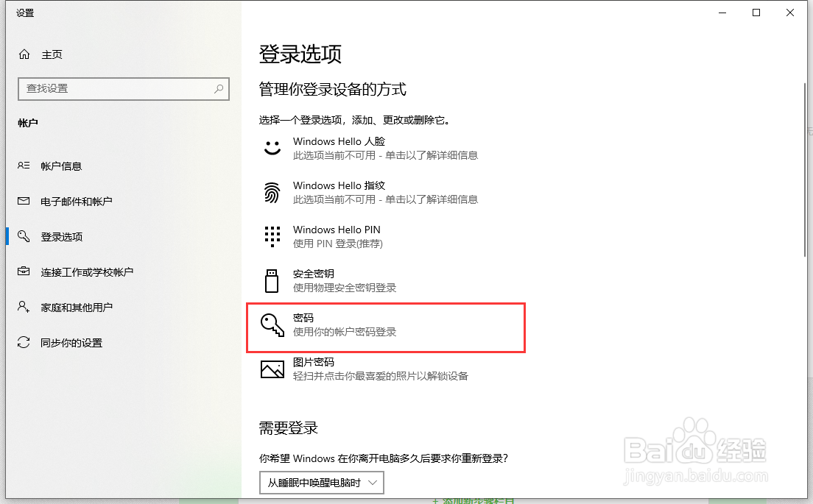The height and width of the screenshot is (504, 813).
Task: Open the 从睡眠中唤醒电脑时 dropdown
Action: (321, 483)
